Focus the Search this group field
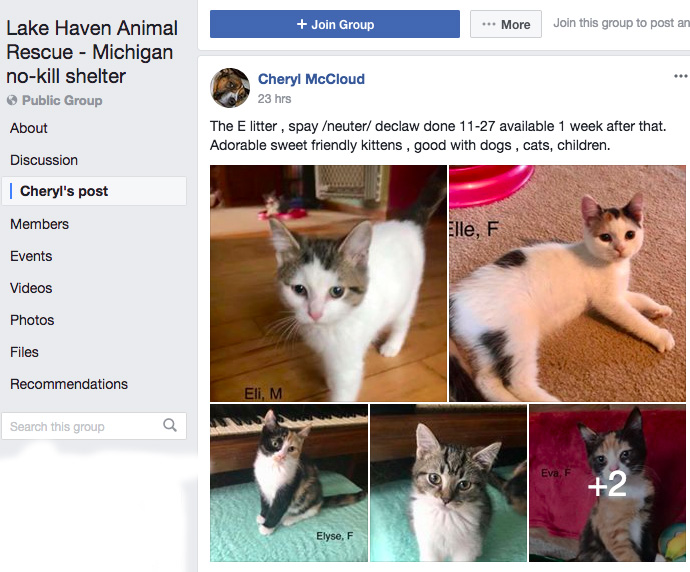The height and width of the screenshot is (572, 690). coord(94,426)
